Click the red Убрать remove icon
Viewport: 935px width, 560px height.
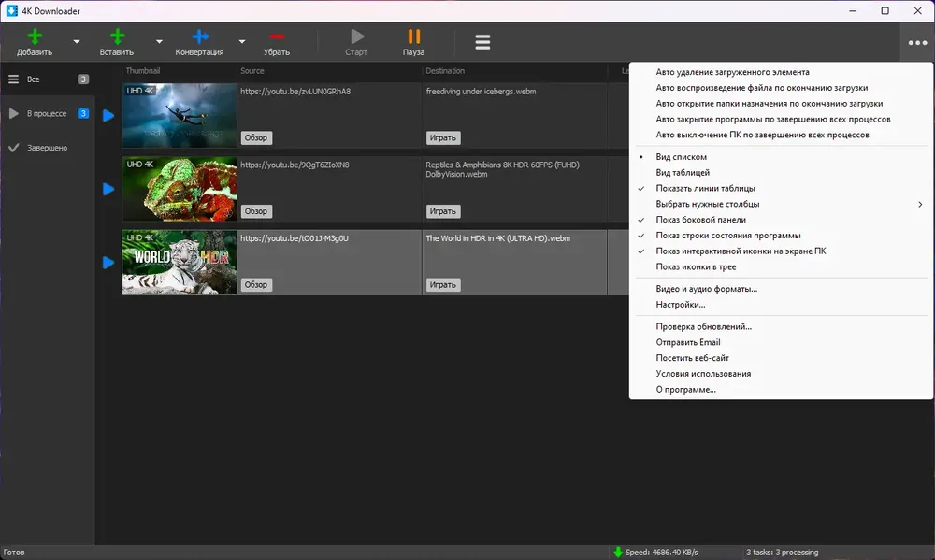(x=278, y=37)
